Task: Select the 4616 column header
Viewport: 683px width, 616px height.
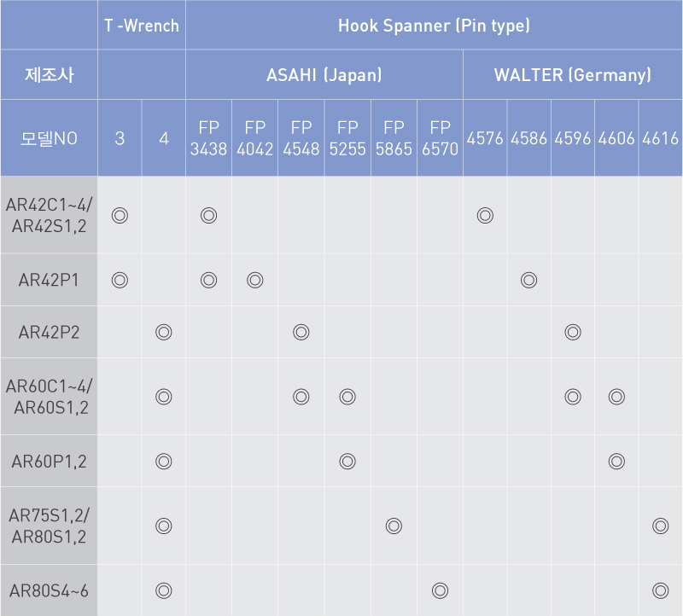Action: point(661,138)
